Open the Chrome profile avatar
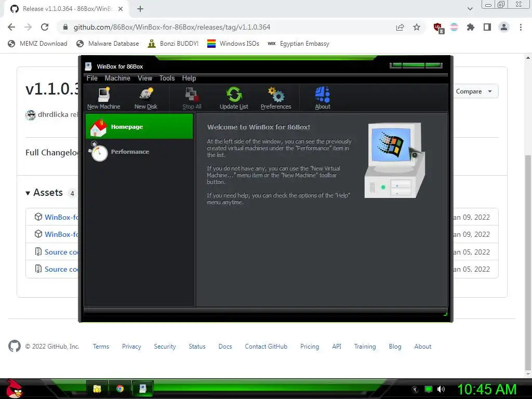Screen dimensions: 532x399 click(504, 27)
